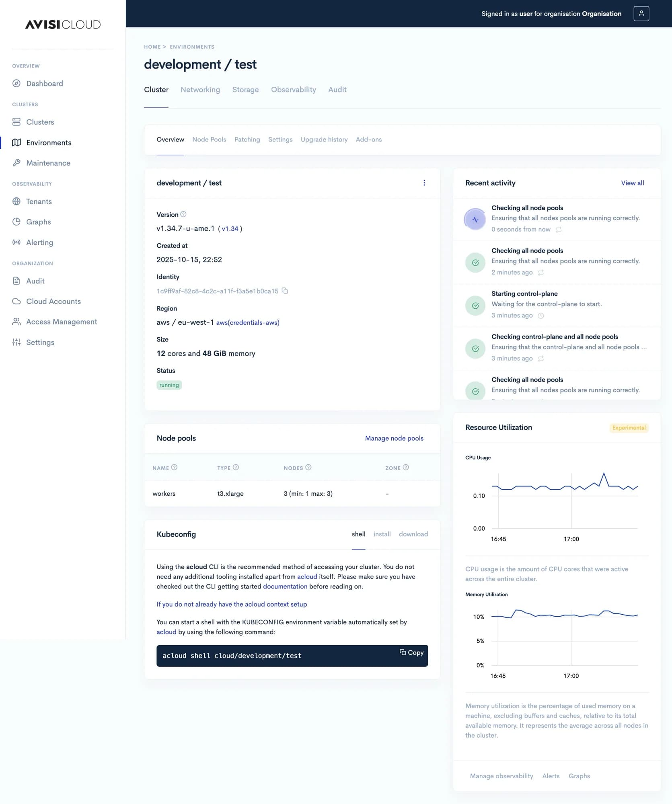
Task: Open the three-dot menu on development / test card
Action: pyautogui.click(x=424, y=183)
